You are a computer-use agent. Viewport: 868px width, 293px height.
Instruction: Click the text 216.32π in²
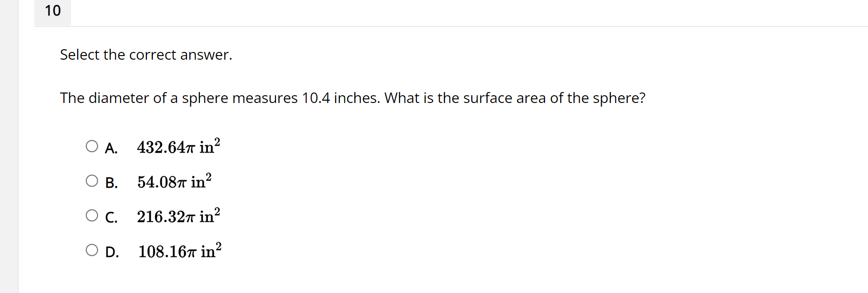coord(178,216)
